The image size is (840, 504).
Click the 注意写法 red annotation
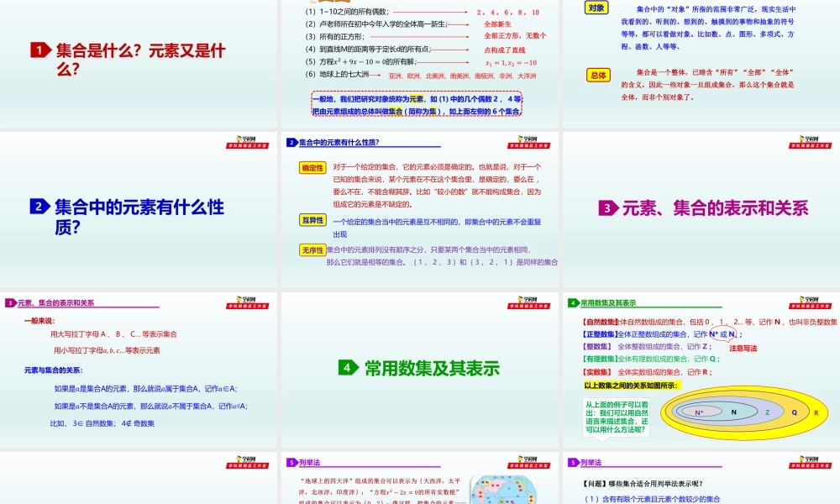tap(744, 347)
